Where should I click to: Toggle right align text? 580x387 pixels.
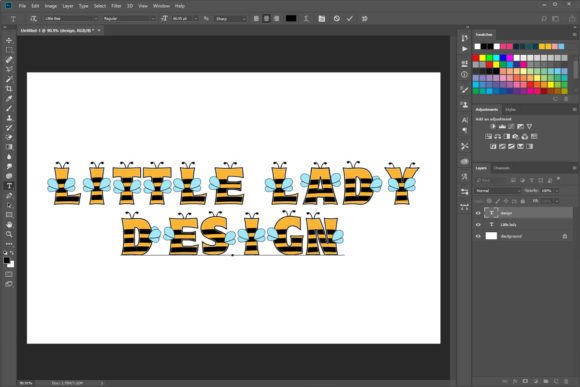pos(276,18)
